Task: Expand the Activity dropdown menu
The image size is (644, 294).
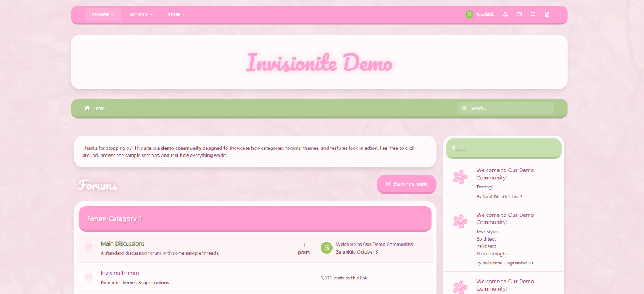Action: (x=140, y=15)
